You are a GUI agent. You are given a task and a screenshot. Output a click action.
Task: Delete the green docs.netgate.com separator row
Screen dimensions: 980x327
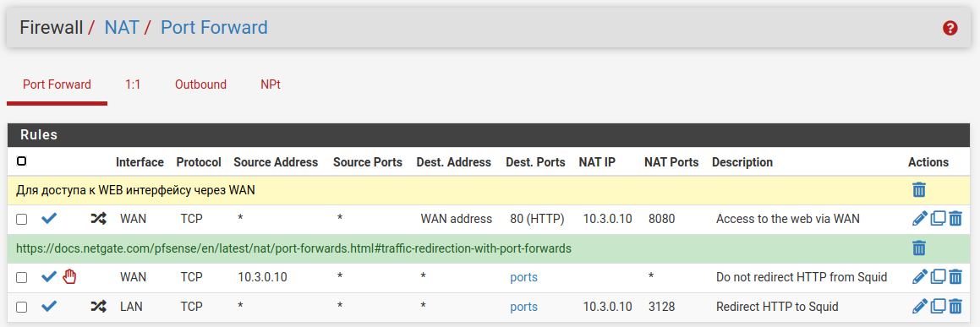click(919, 248)
